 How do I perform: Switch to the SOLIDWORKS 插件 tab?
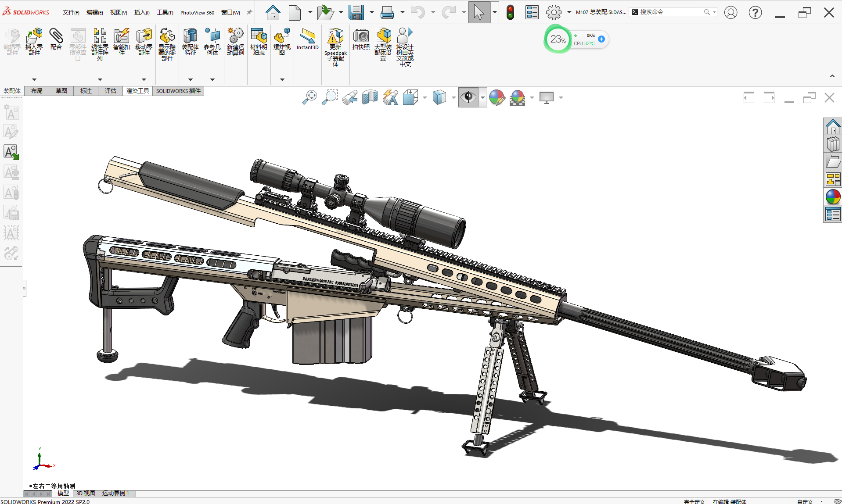coord(178,91)
